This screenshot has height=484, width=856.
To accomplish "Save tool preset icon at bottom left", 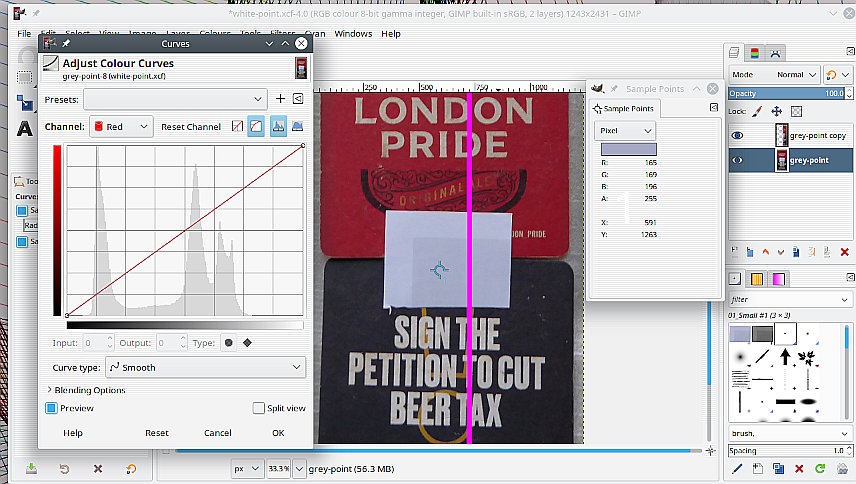I will [31, 468].
